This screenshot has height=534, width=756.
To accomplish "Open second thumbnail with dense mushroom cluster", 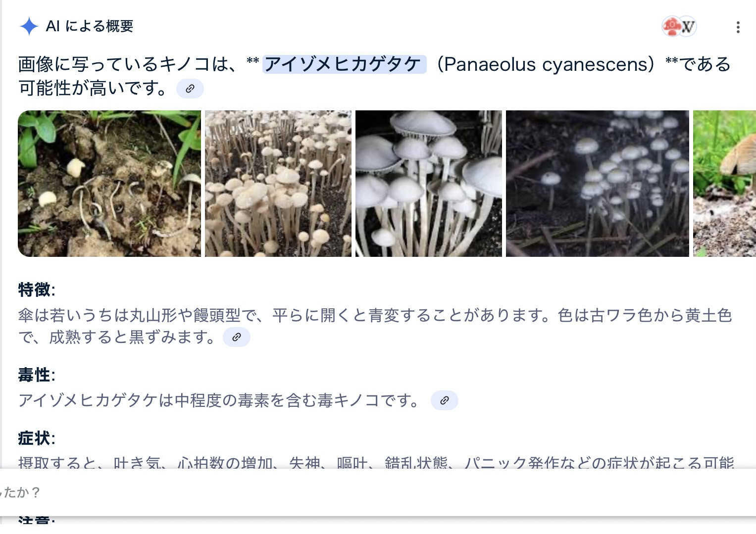I will tap(278, 184).
